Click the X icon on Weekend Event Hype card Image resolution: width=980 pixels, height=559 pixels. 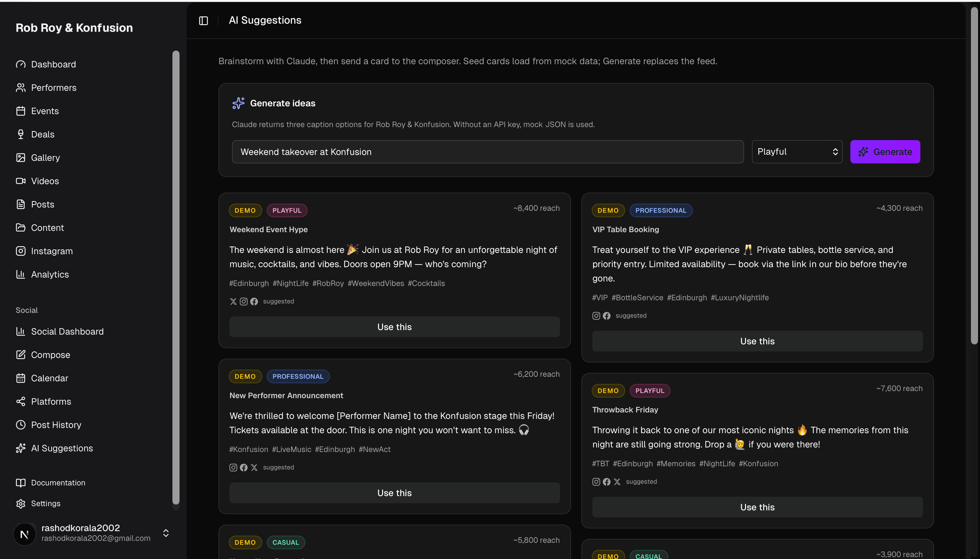(233, 301)
